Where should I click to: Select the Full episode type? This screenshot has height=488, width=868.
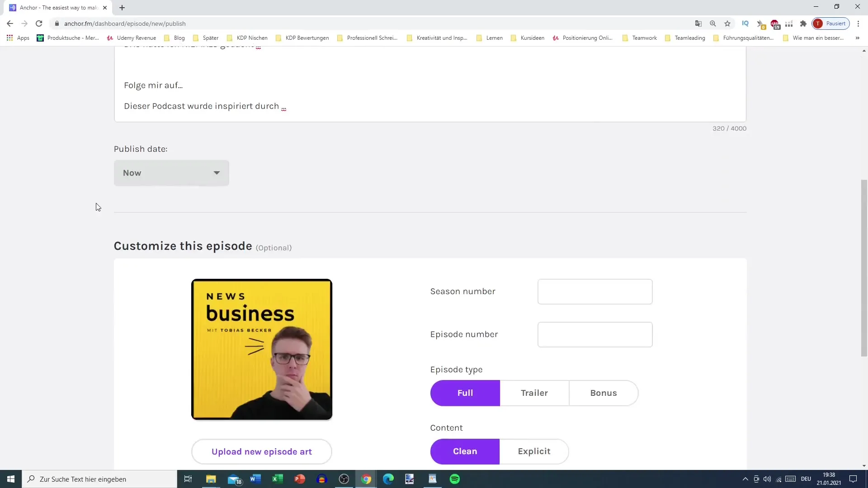[x=465, y=393]
